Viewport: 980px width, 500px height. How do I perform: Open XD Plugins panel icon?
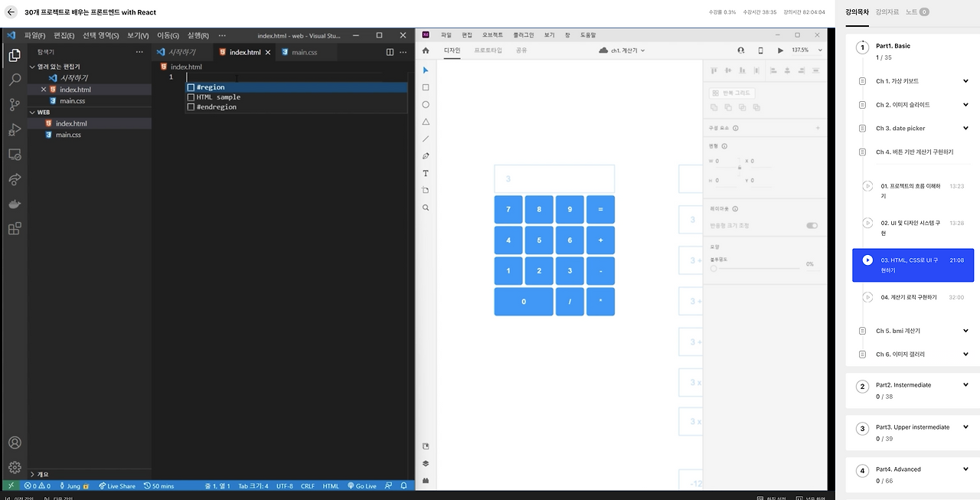click(x=426, y=481)
